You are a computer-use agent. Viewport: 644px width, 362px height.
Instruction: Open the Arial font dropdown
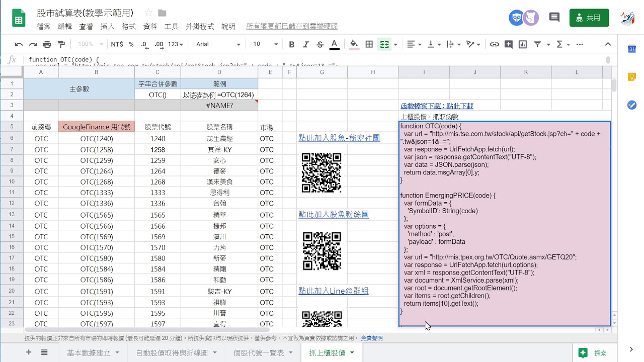coord(218,44)
